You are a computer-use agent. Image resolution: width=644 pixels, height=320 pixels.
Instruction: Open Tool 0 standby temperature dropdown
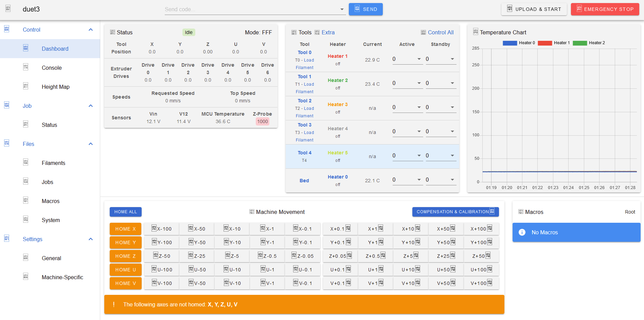[452, 59]
